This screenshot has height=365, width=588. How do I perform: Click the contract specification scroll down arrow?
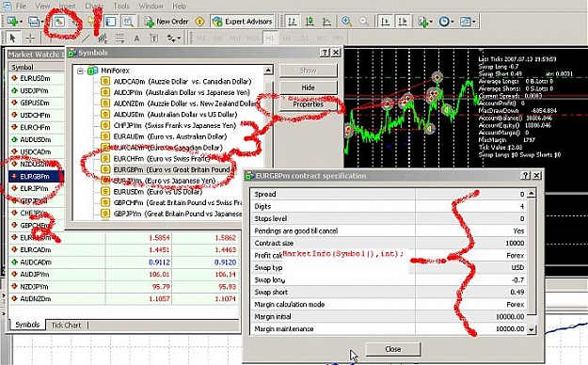point(532,329)
